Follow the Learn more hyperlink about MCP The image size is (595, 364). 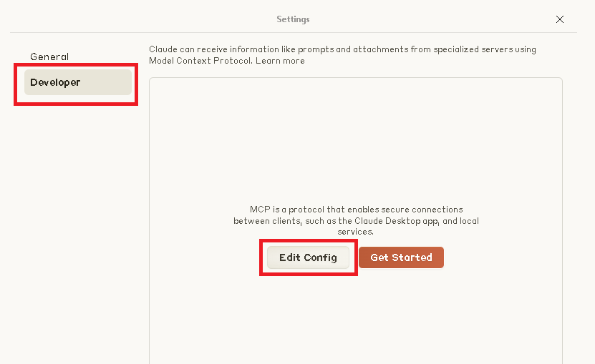(x=280, y=61)
